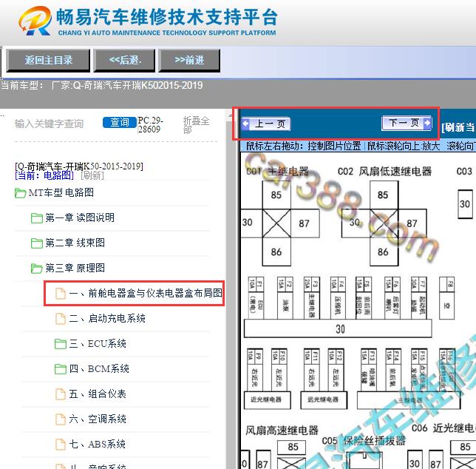Viewport: 476px width, 469px height.
Task: Click the C02 风扇低速继电器 diagram label
Action: pyautogui.click(x=384, y=172)
